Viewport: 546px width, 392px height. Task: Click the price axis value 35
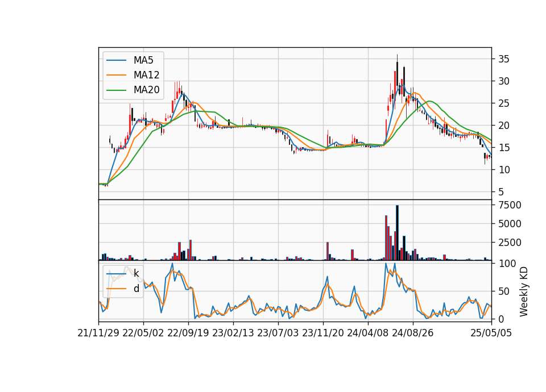(504, 59)
